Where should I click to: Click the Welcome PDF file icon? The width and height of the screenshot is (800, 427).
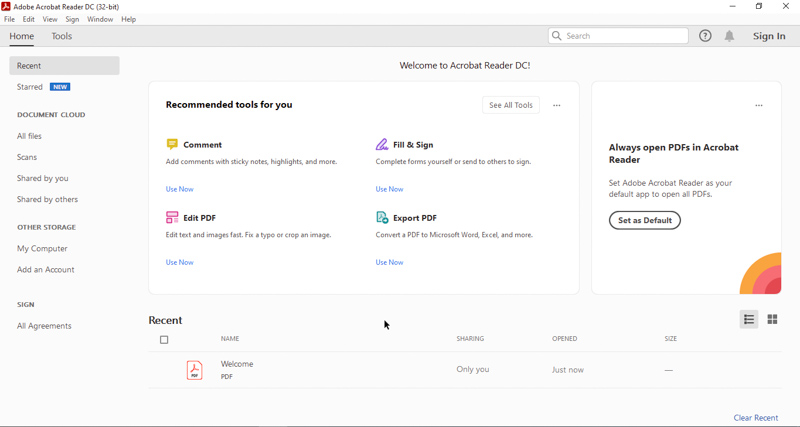pyautogui.click(x=195, y=370)
